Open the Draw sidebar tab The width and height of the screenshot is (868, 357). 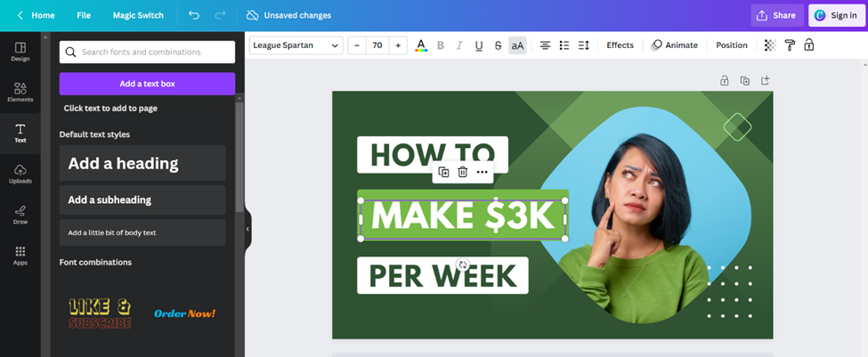coord(20,215)
